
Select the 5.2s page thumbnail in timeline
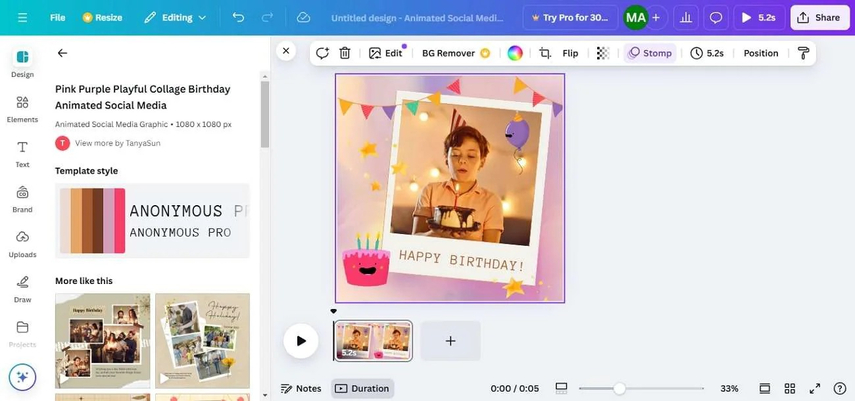pyautogui.click(x=373, y=340)
